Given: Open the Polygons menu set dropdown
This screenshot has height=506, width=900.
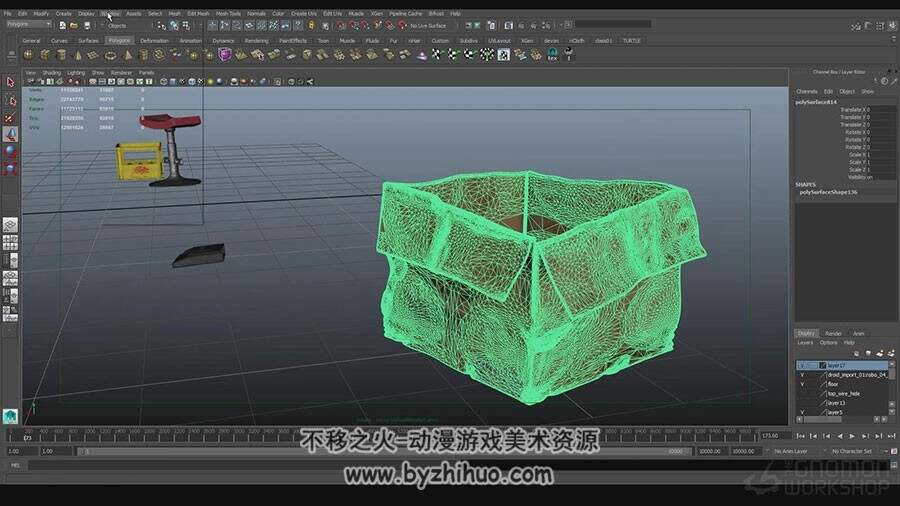Looking at the screenshot, I should pos(29,24).
